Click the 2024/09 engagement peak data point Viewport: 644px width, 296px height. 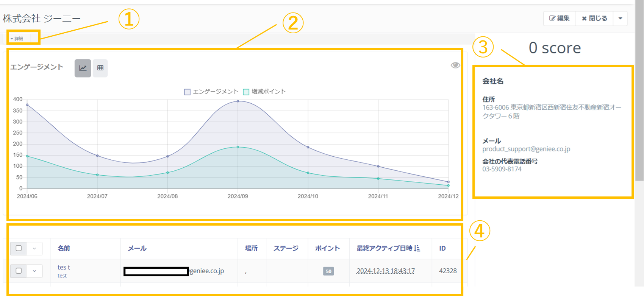click(x=238, y=101)
